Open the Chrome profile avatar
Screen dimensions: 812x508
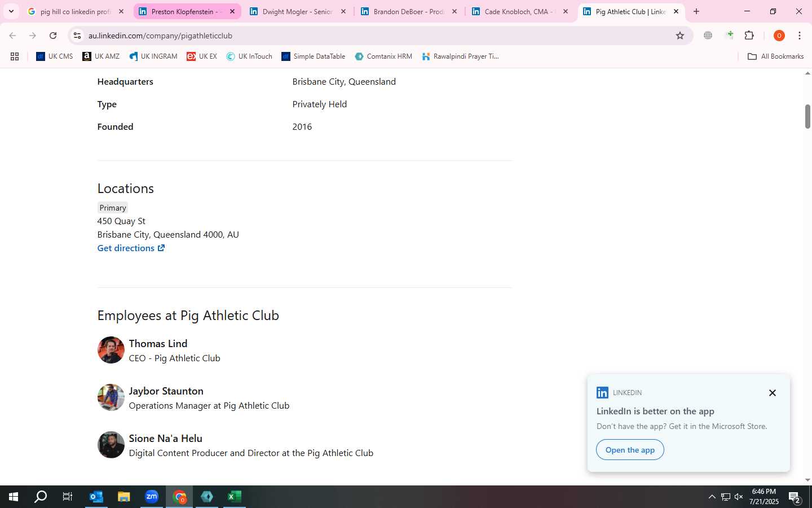tap(779, 36)
